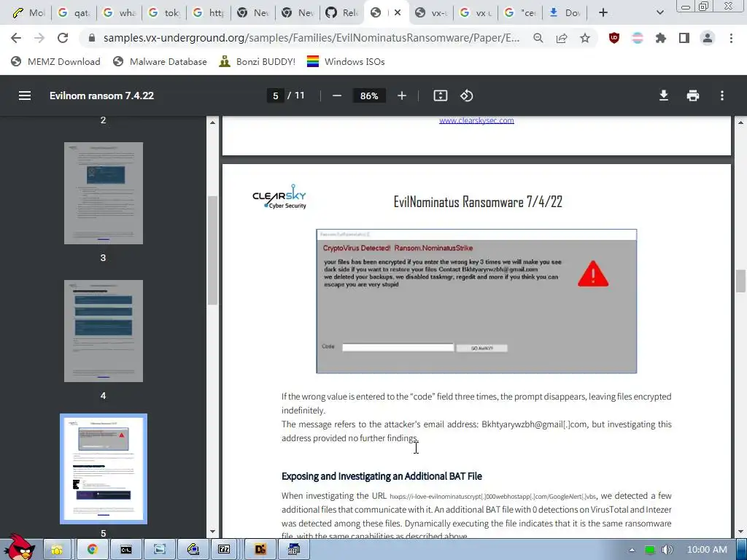Open Command Prompt from taskbar
The width and height of the screenshot is (747, 560).
125,550
